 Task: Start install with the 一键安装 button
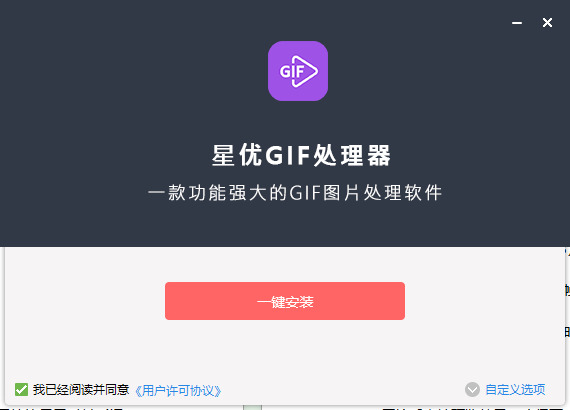point(285,301)
